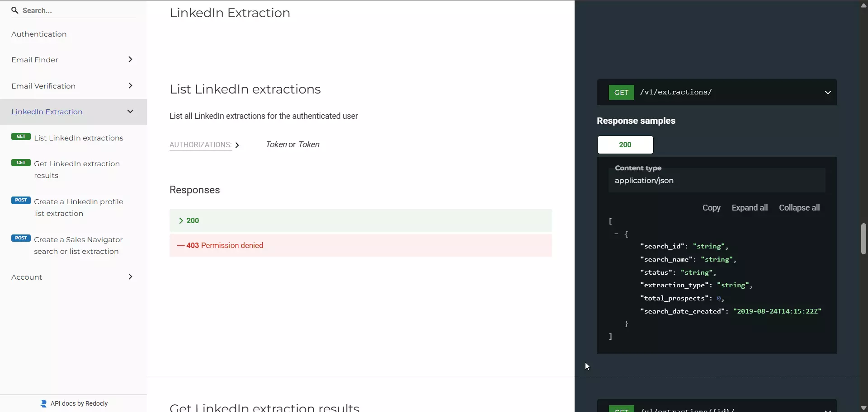Click the GET label in the /v1/extractions/ panel
868x412 pixels.
621,92
